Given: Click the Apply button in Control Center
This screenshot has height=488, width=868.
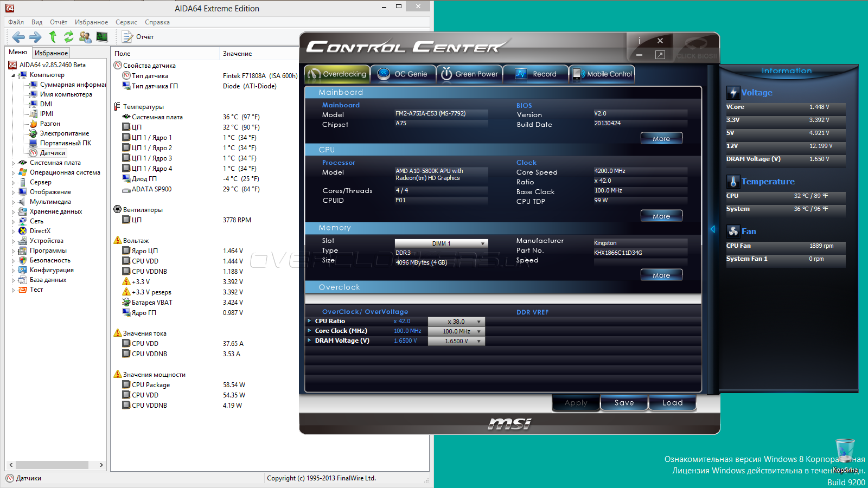Looking at the screenshot, I should pyautogui.click(x=576, y=403).
